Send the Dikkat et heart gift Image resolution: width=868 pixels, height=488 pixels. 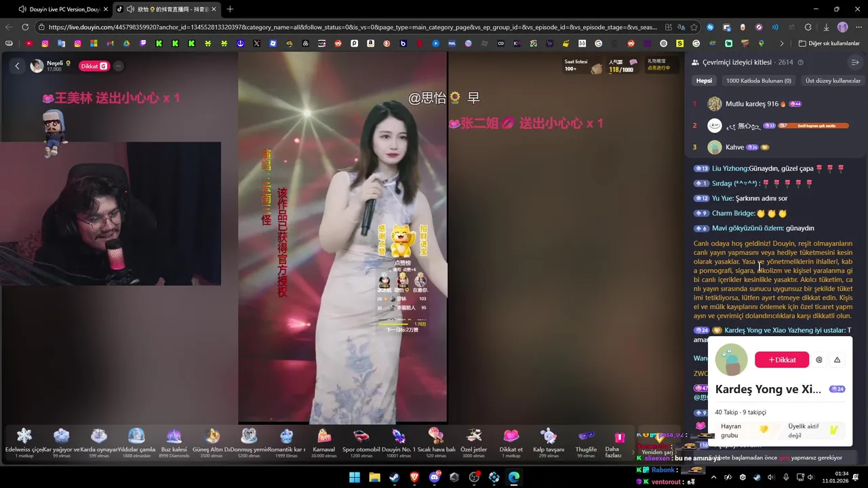point(511,443)
